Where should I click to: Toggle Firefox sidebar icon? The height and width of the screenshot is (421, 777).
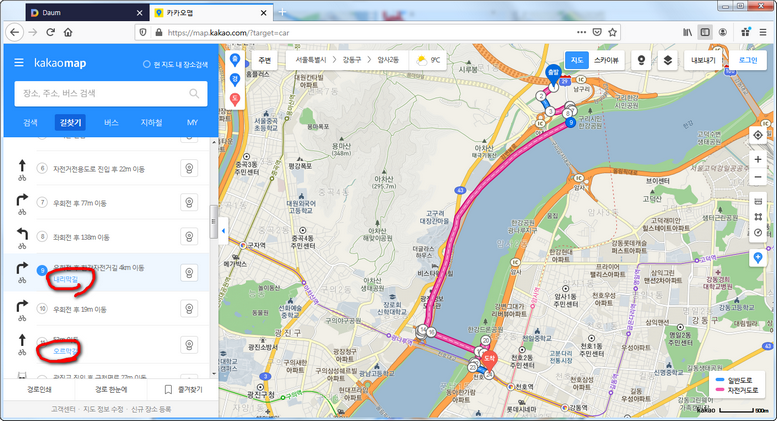point(705,32)
